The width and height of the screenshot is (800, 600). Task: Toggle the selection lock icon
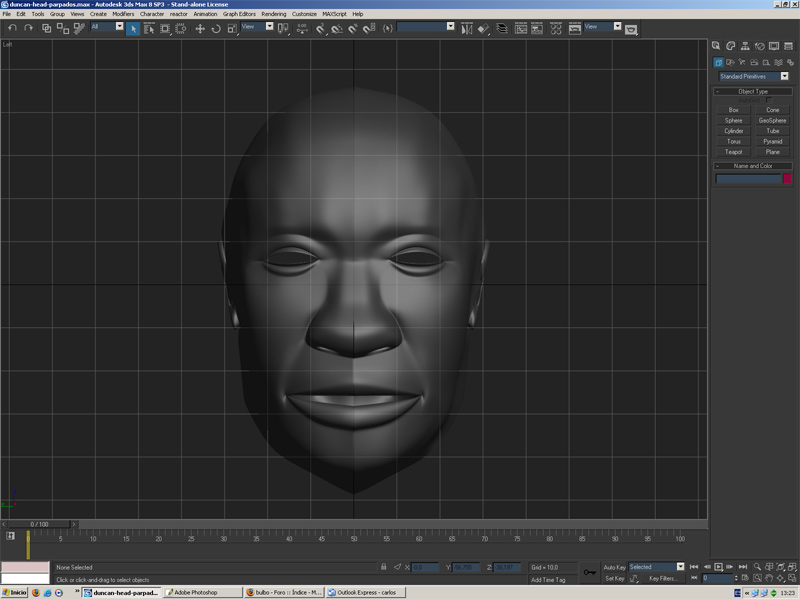383,567
